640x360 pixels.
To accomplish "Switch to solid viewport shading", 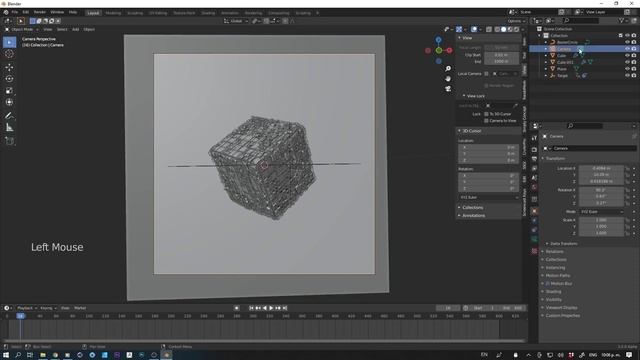I will pos(504,29).
